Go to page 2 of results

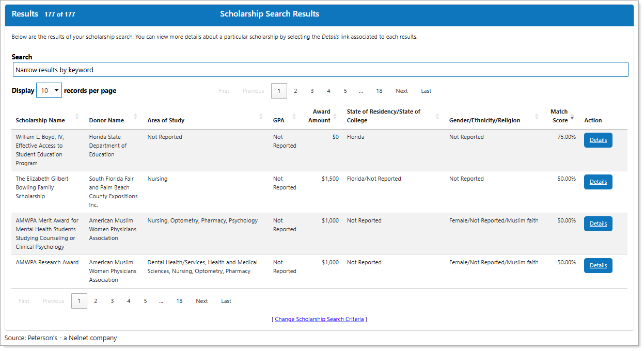click(x=295, y=90)
